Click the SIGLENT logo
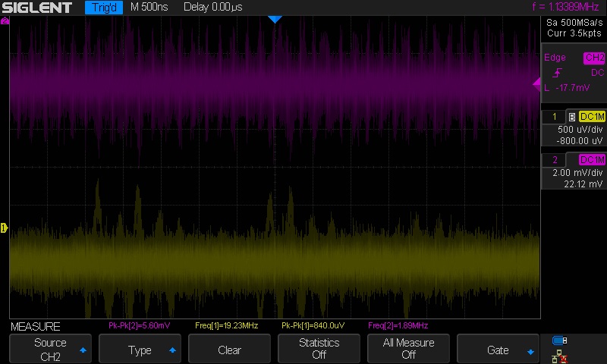607x364 pixels. [x=36, y=8]
